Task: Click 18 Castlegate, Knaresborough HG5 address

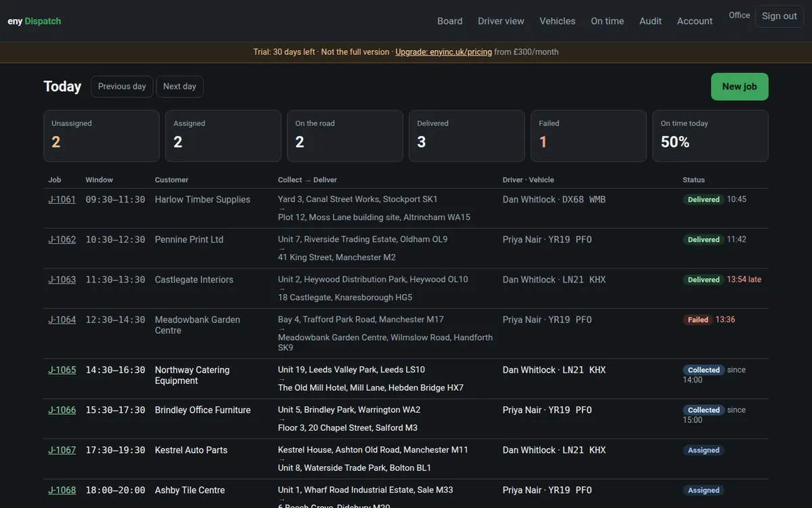Action: 345,297
